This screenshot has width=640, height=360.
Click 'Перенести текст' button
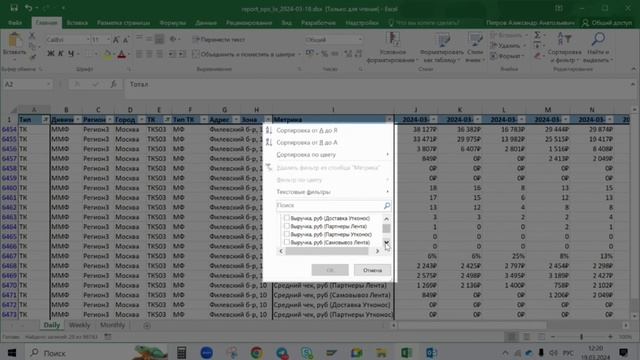(219, 39)
